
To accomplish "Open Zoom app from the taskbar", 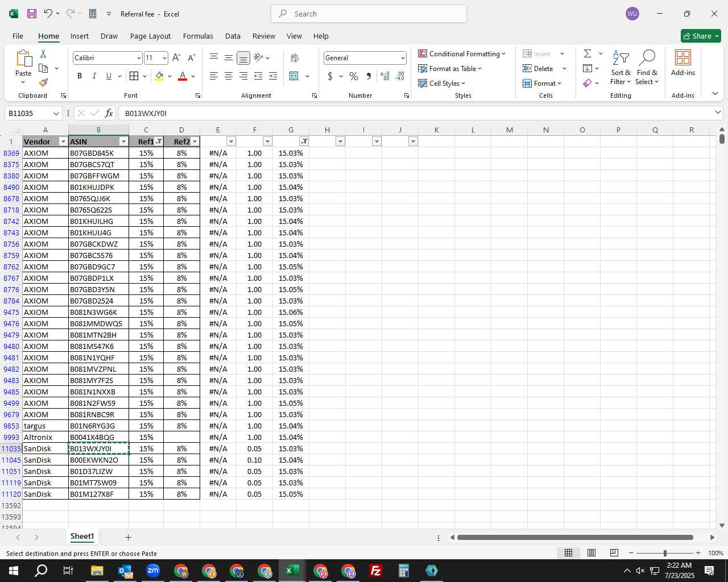I will (x=152, y=571).
